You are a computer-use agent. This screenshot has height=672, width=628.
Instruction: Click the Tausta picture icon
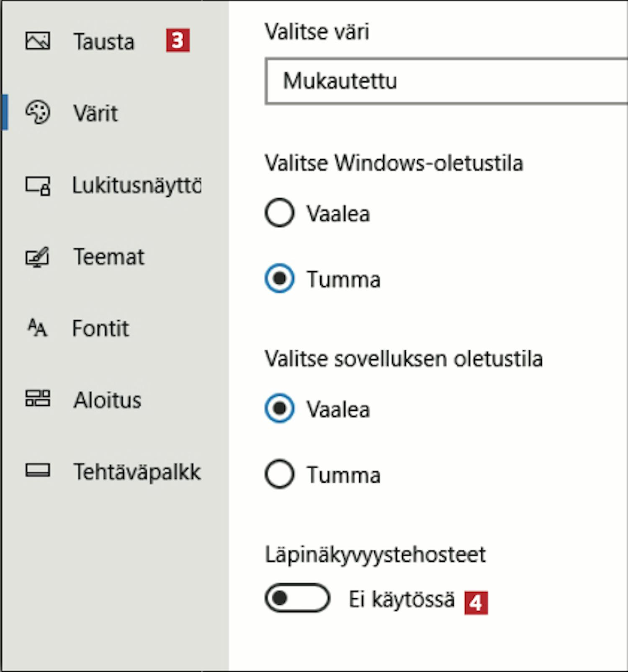[38, 41]
